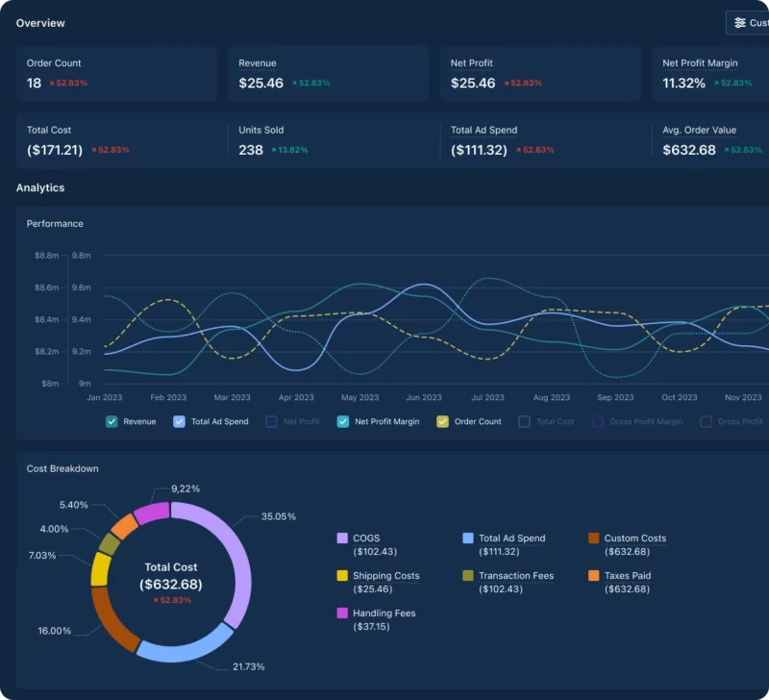Open the Customize sliders icon button
This screenshot has height=700, width=769.
coord(739,23)
